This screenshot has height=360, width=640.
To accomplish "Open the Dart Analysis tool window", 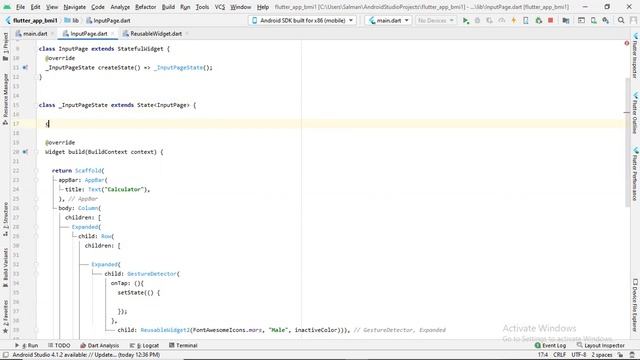I will coord(100,345).
